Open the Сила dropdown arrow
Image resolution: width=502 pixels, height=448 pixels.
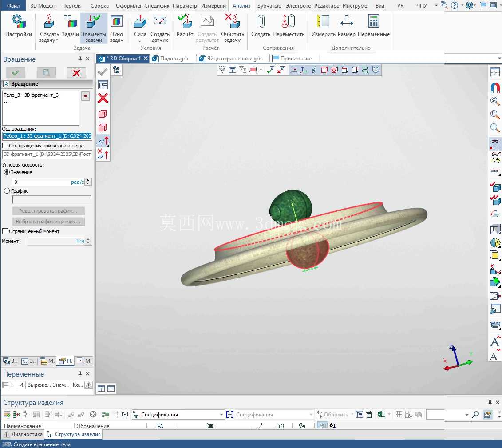click(140, 41)
